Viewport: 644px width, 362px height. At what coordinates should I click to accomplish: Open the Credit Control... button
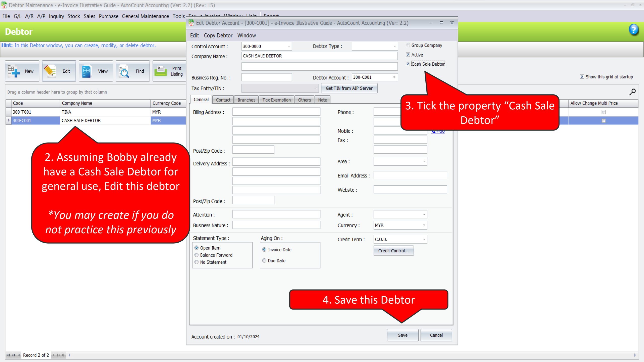click(393, 251)
